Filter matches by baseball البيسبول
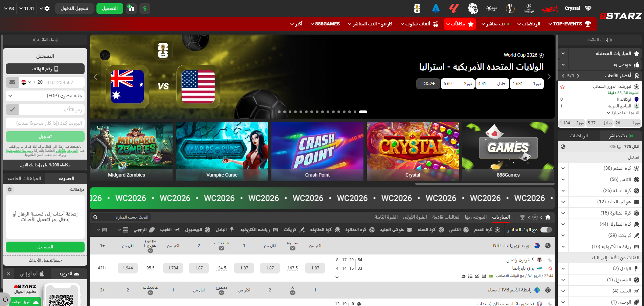 click(197, 230)
